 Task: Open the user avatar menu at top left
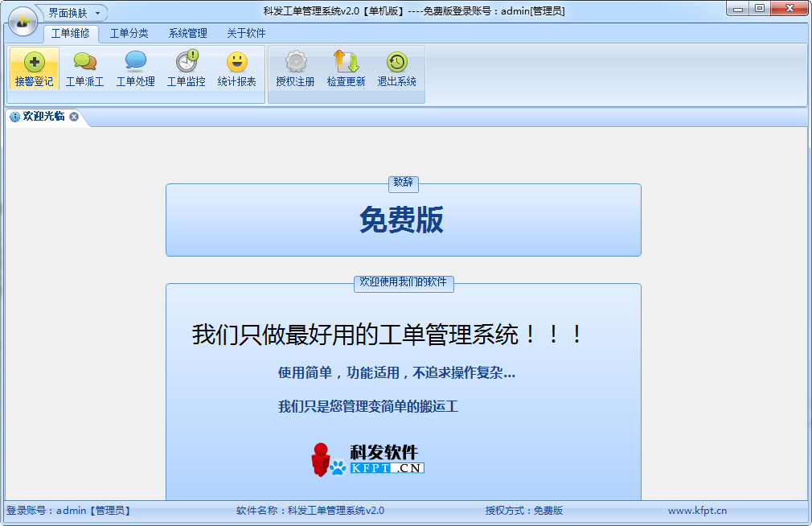click(x=22, y=22)
